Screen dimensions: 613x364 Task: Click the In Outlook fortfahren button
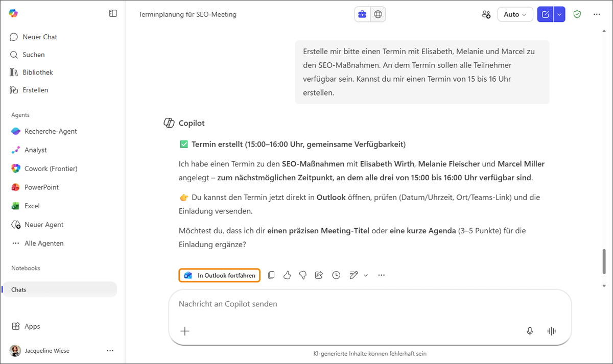point(220,275)
